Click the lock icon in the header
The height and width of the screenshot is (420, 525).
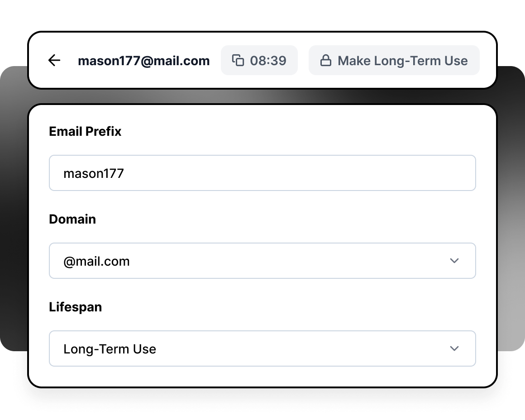tap(325, 61)
